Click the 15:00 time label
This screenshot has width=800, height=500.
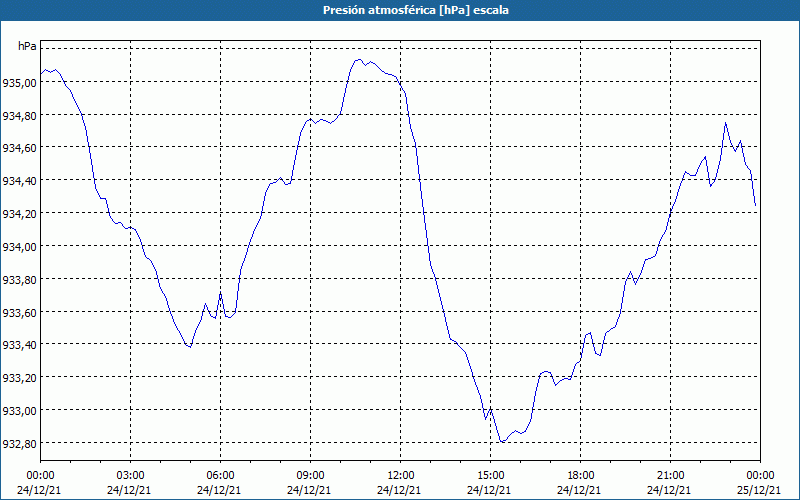click(x=490, y=476)
